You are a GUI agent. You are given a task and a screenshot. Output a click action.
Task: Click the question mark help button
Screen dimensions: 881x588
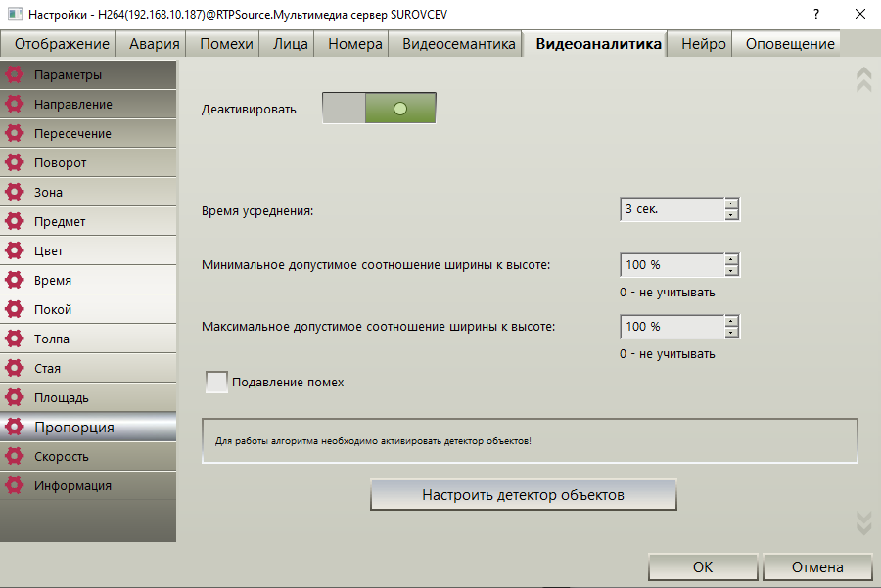click(x=815, y=14)
